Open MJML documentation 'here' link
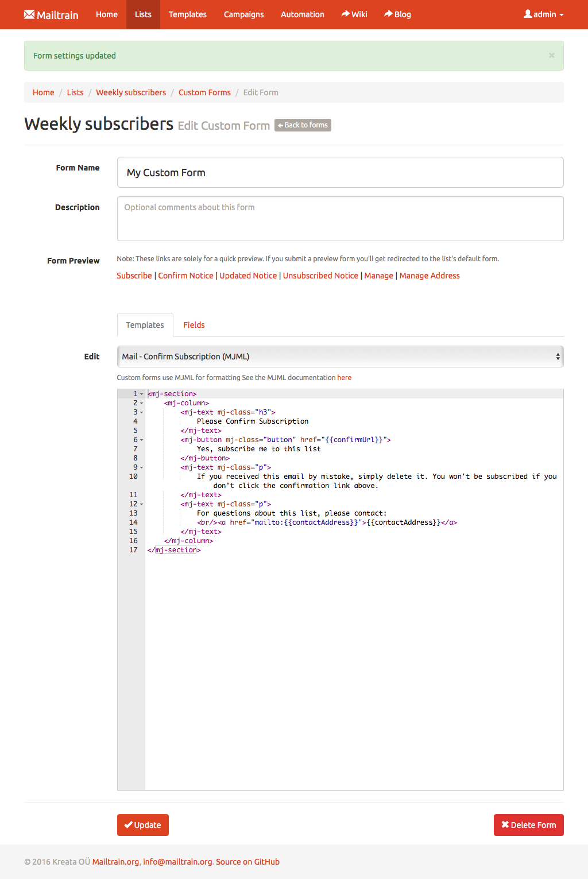Viewport: 588px width, 879px height. (x=344, y=378)
